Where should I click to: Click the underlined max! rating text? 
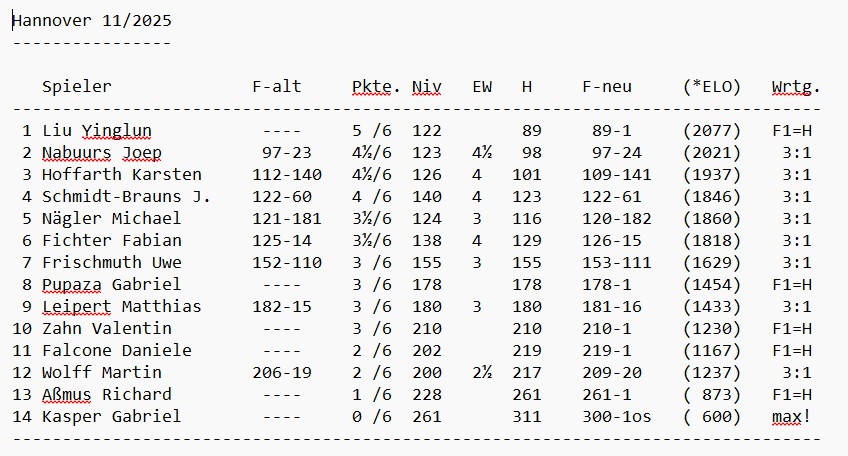click(x=791, y=417)
